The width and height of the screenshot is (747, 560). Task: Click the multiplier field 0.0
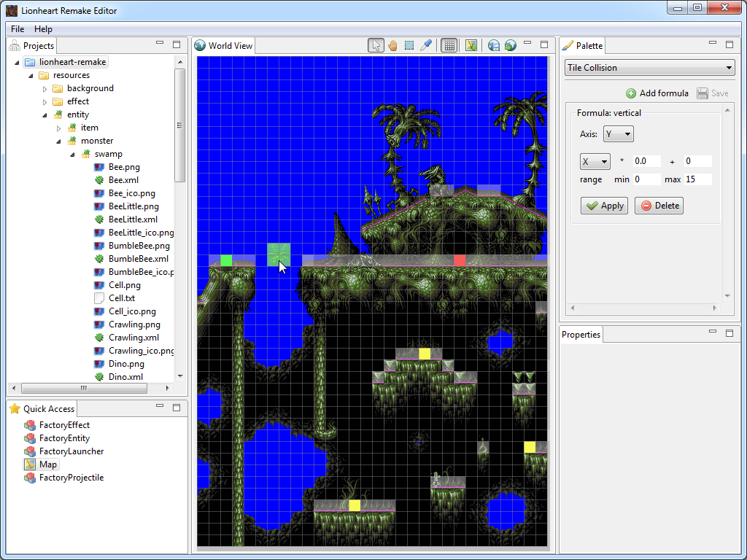click(x=646, y=161)
